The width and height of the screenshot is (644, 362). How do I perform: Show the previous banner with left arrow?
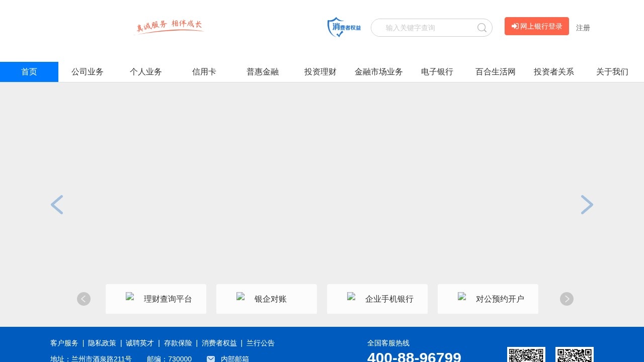click(57, 205)
